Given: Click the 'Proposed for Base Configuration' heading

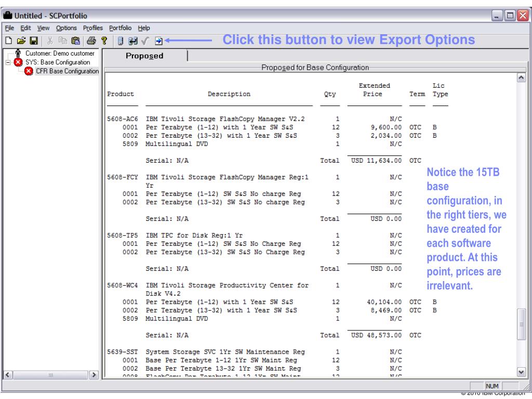Looking at the screenshot, I should [315, 68].
